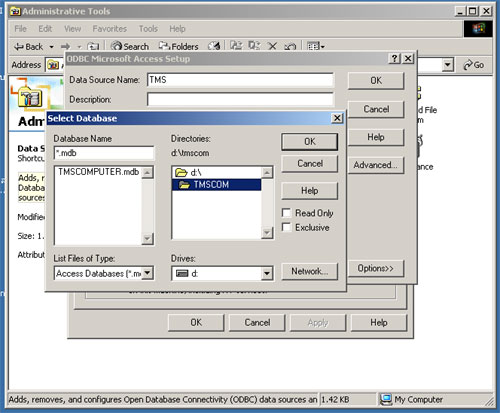Open the Address bar dropdown arrow
500x413 pixels.
click(x=448, y=65)
